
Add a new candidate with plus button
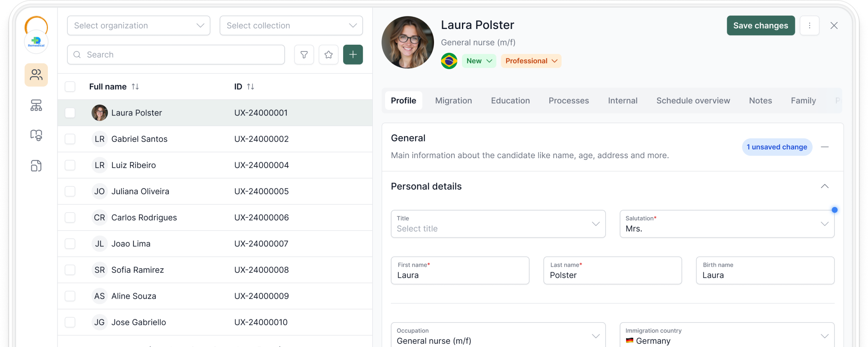353,54
